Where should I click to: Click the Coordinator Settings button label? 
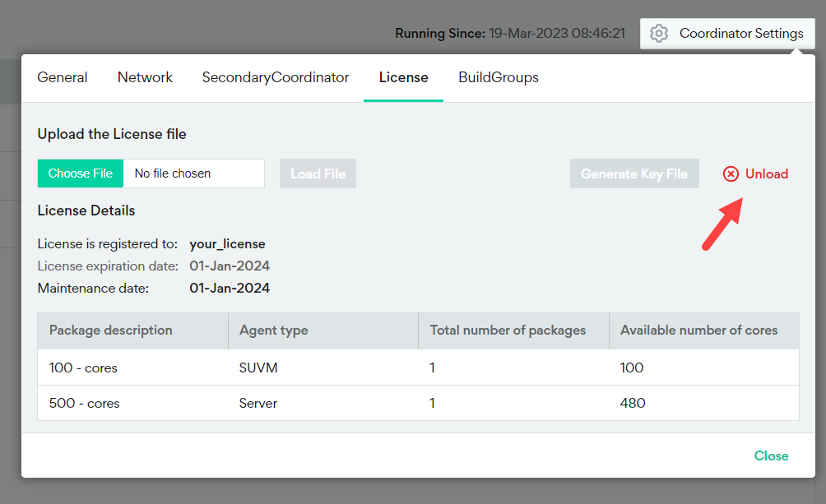tap(741, 34)
